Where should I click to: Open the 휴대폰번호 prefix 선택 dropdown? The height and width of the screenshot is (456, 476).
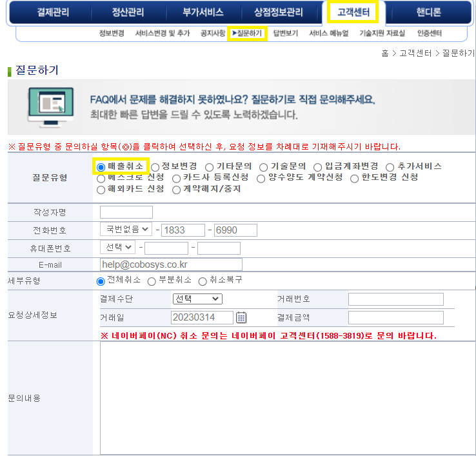[118, 247]
